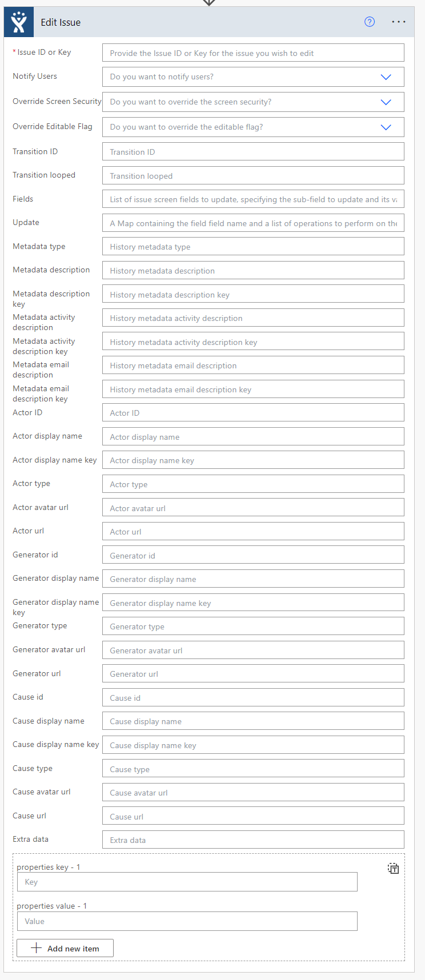Viewport: 425px width, 980px height.
Task: Select the Metadata type input field
Action: coord(253,247)
